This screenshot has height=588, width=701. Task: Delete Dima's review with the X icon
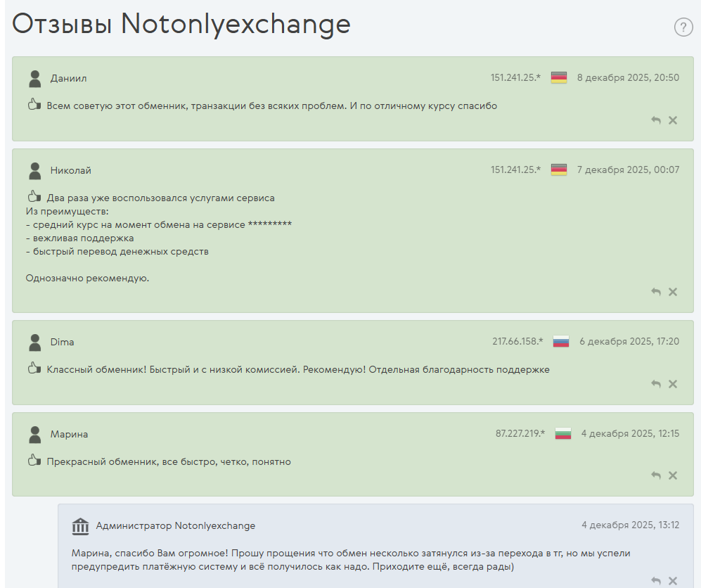pyautogui.click(x=673, y=384)
